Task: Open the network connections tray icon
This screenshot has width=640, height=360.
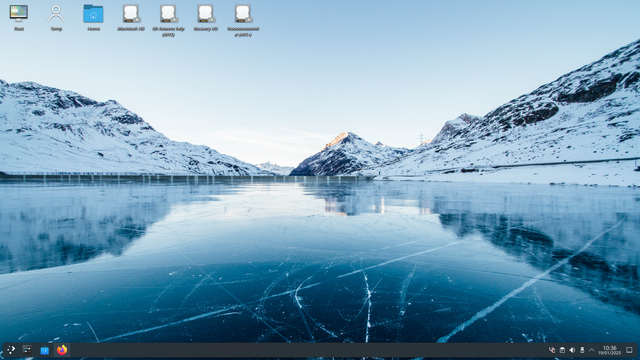Action: (x=552, y=350)
